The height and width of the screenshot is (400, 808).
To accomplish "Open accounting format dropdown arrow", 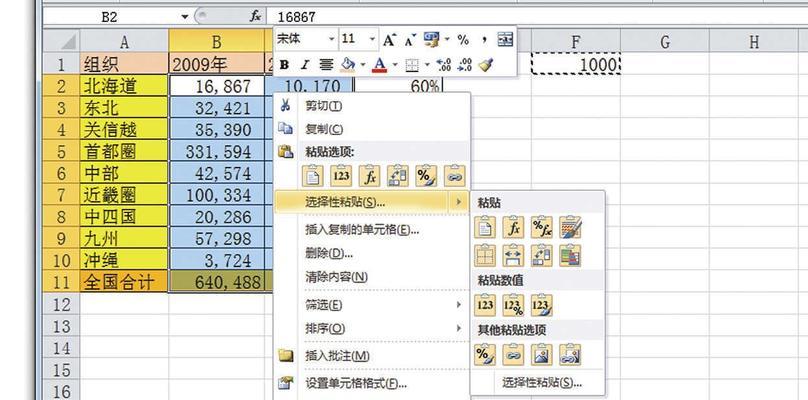I will coord(447,40).
